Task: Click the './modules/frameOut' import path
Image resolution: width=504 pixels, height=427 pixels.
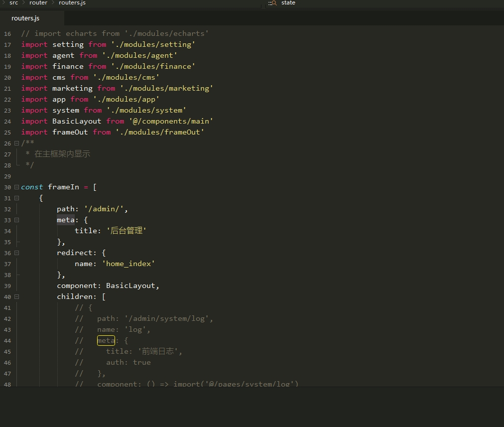Action: pos(160,132)
